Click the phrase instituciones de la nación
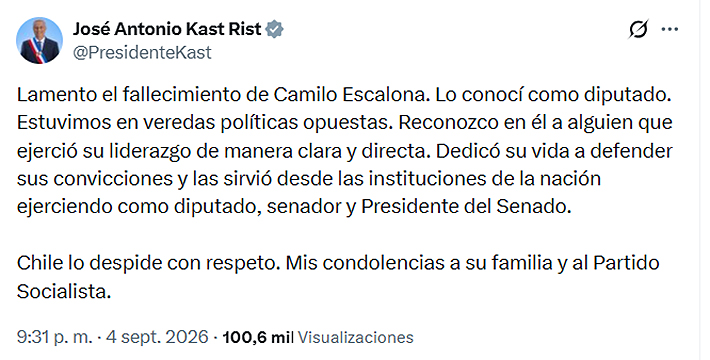The image size is (710, 360). (485, 179)
